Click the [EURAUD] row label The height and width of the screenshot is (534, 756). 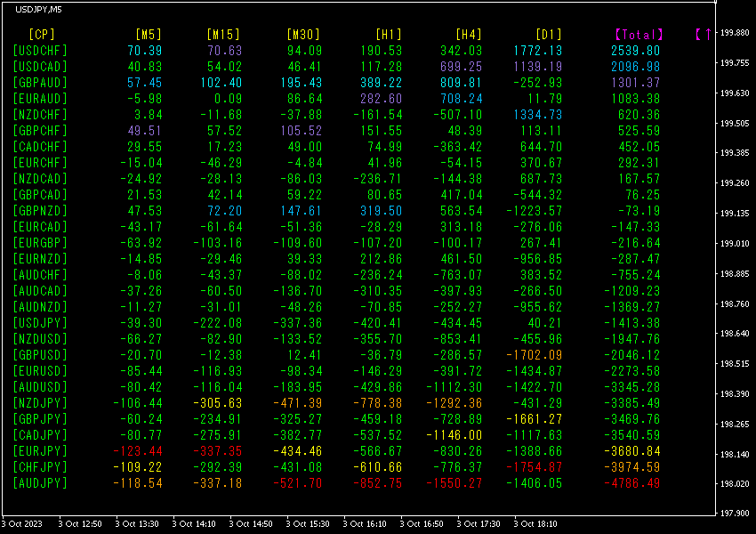(40, 99)
